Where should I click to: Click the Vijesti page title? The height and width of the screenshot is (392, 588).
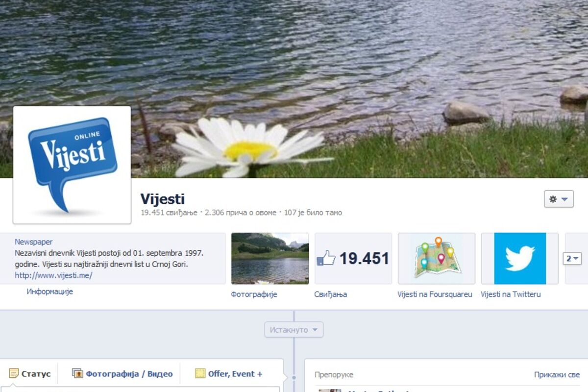pyautogui.click(x=162, y=199)
